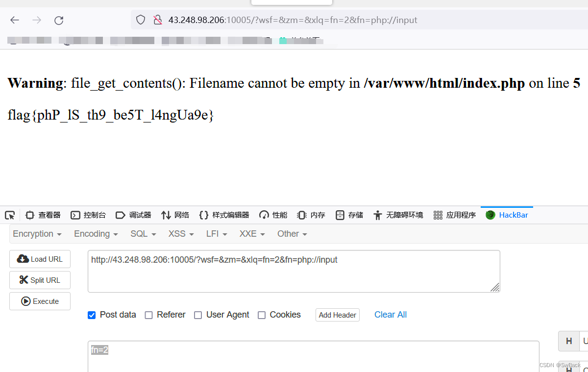This screenshot has height=372, width=588.
Task: Select the HackBar tab
Action: [x=507, y=215]
